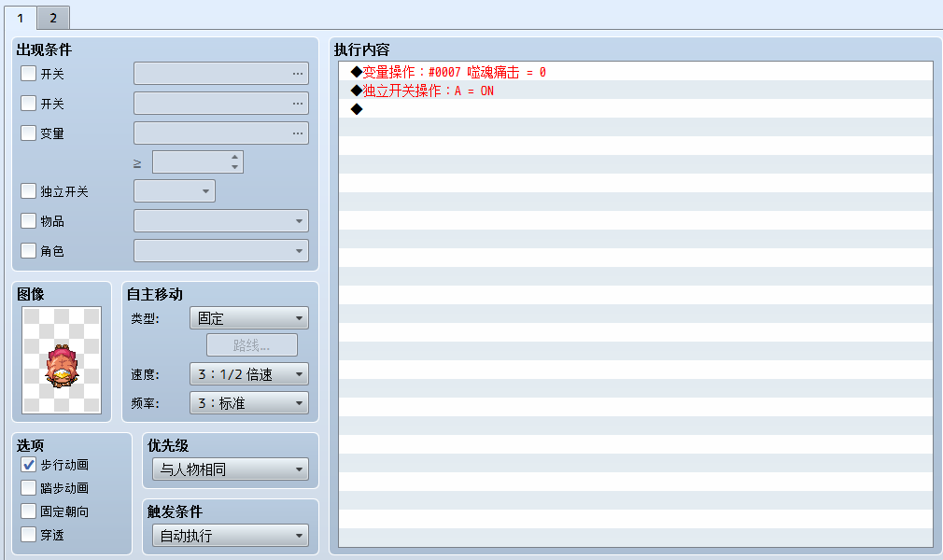The image size is (943, 560).
Task: Select the empty diamond command line
Action: pyautogui.click(x=636, y=109)
